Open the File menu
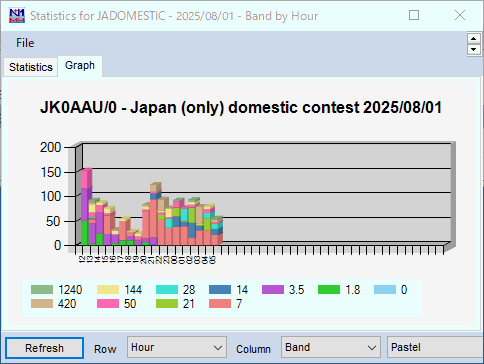The image size is (484, 364). (x=25, y=43)
